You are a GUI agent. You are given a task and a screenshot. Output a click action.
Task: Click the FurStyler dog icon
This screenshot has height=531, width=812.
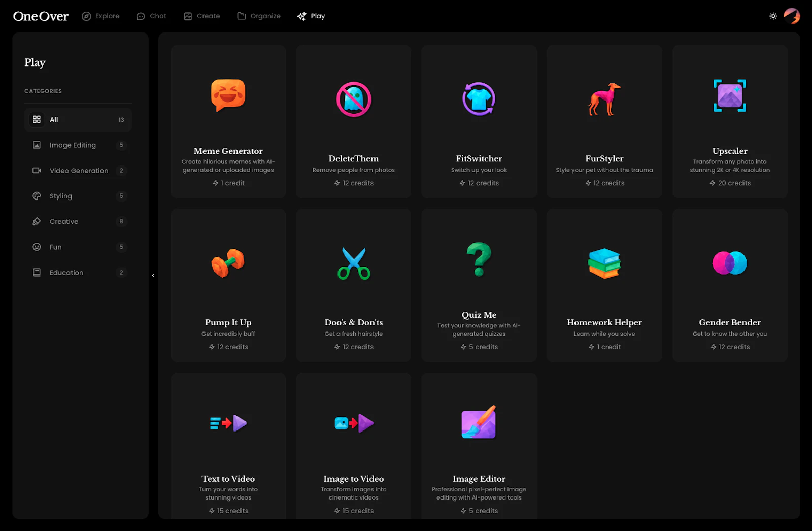click(x=604, y=99)
